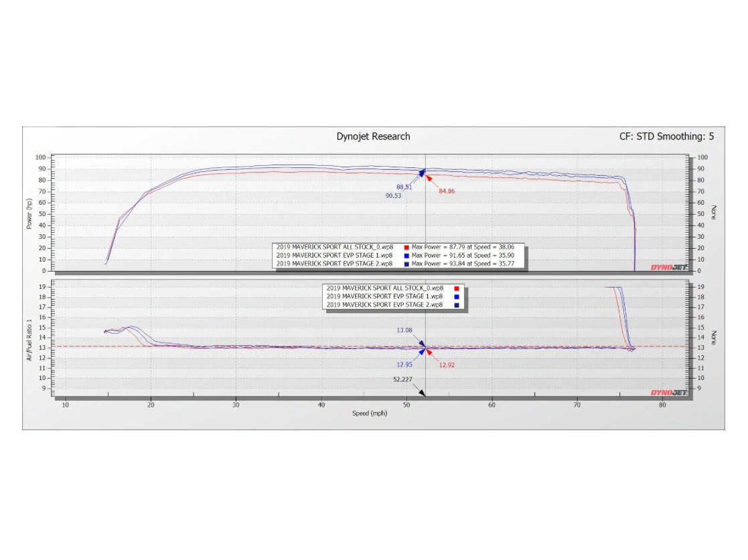748x560 pixels.
Task: Click the black cursor arrow at 52.227
Action: tap(421, 393)
